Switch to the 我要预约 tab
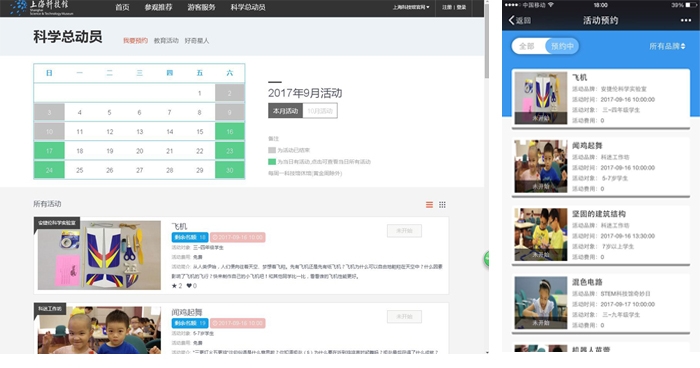 click(x=135, y=41)
